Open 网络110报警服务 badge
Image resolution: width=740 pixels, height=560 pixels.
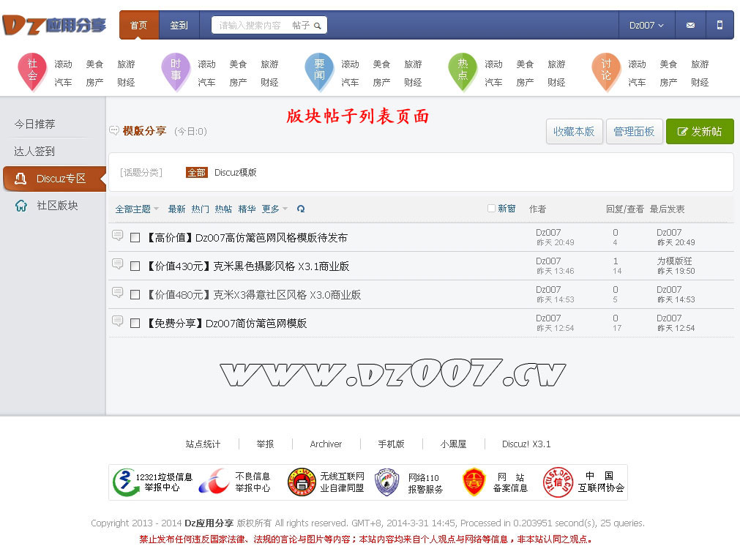click(x=409, y=482)
